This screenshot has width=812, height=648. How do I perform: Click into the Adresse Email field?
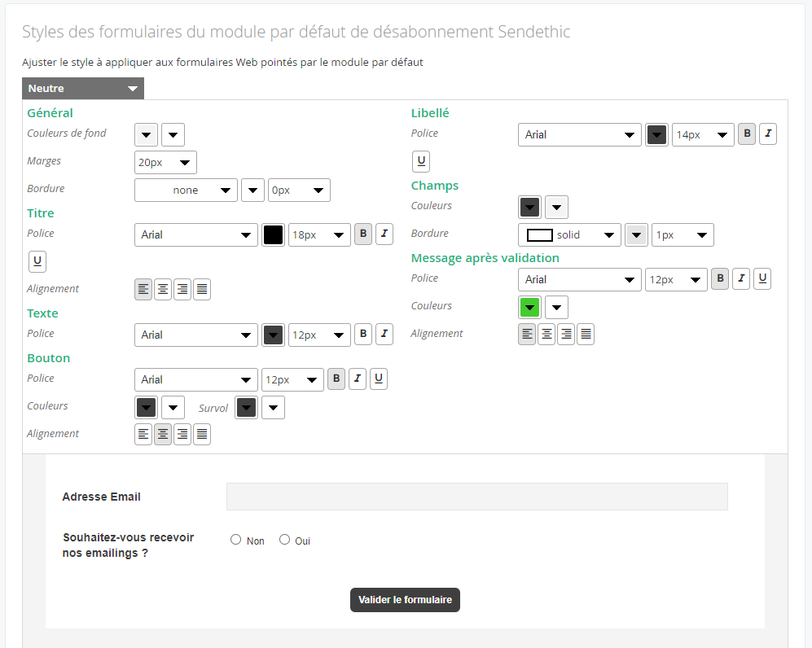(x=477, y=497)
